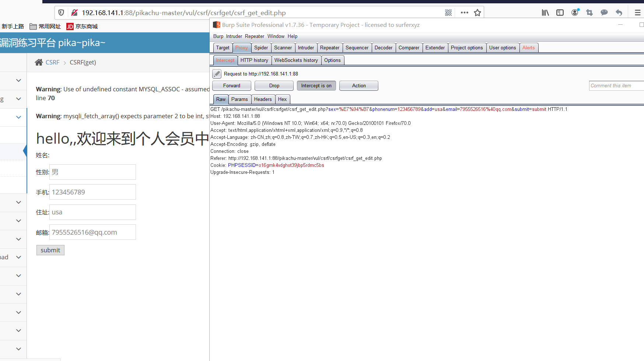Drop the intercepted request
The width and height of the screenshot is (644, 361).
[274, 86]
